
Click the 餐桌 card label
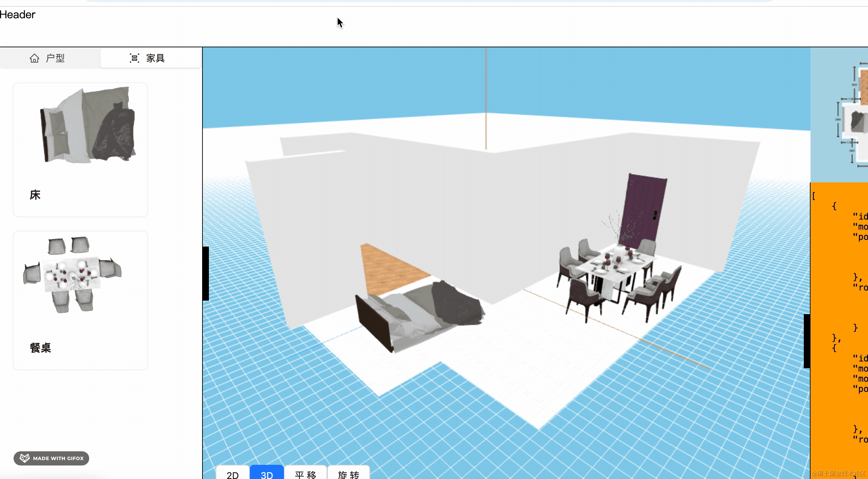coord(40,348)
